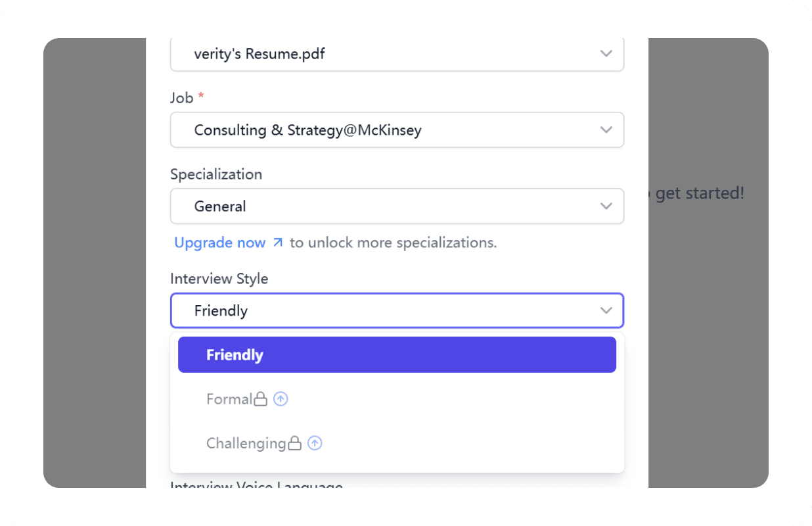812x526 pixels.
Task: Click the lock icon beside Challenging
Action: point(295,443)
